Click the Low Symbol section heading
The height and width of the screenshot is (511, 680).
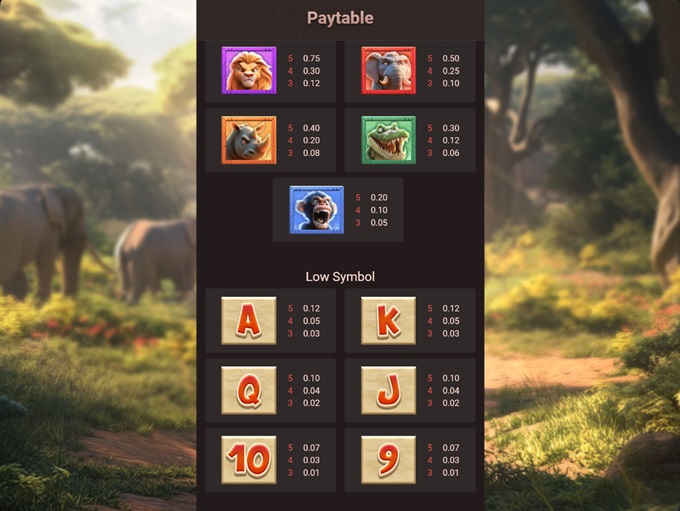click(340, 277)
